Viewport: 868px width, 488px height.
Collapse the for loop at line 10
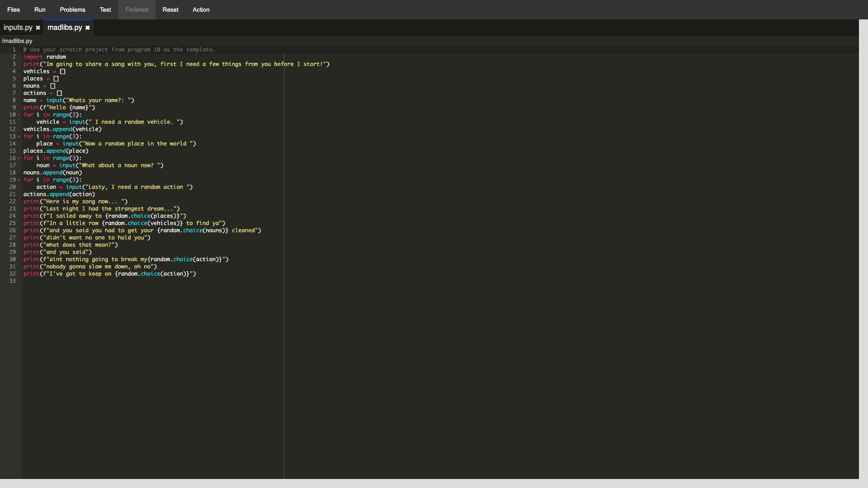coord(19,115)
